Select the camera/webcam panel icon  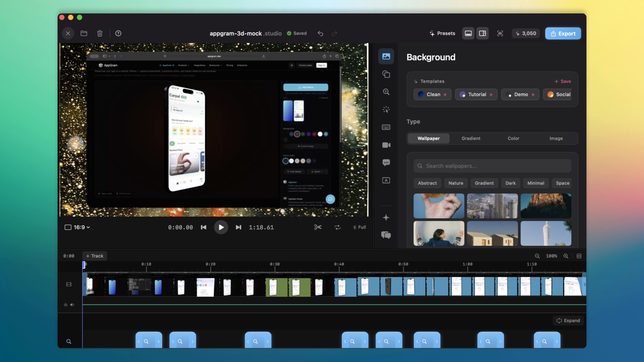pyautogui.click(x=386, y=145)
